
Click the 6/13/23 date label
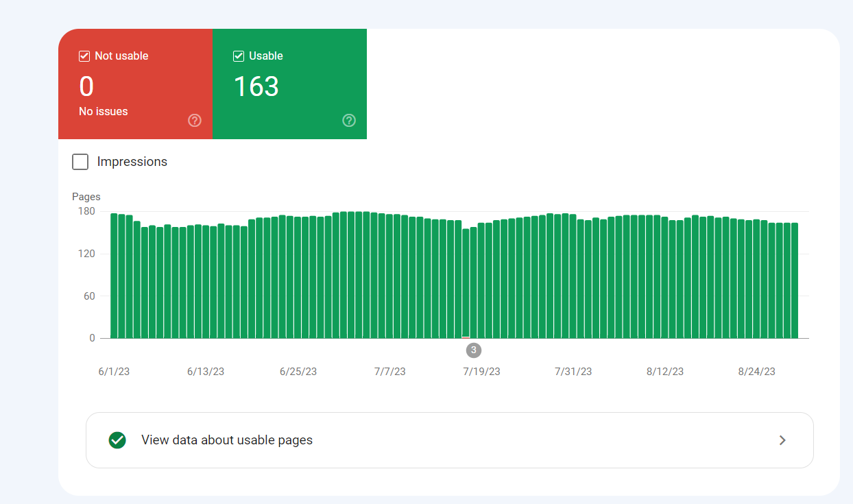(206, 372)
